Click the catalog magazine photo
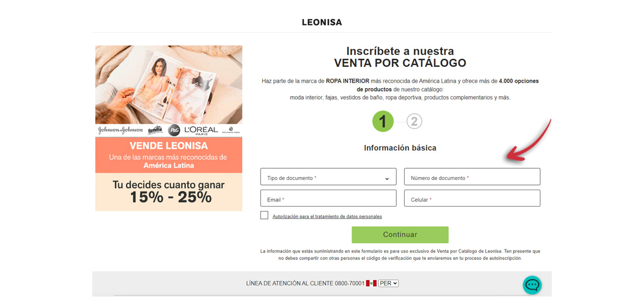The width and height of the screenshot is (644, 305). [x=168, y=85]
